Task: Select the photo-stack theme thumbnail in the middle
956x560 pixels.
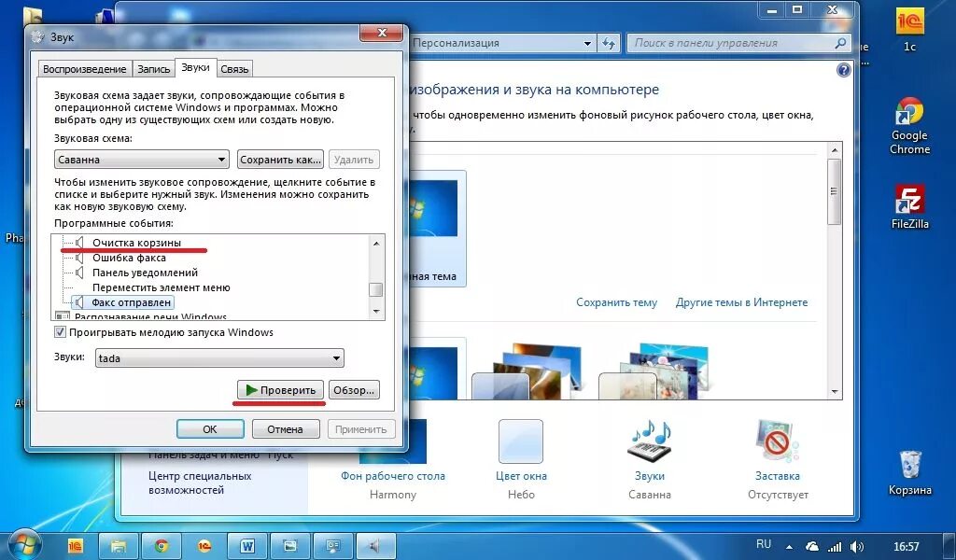Action: [527, 371]
